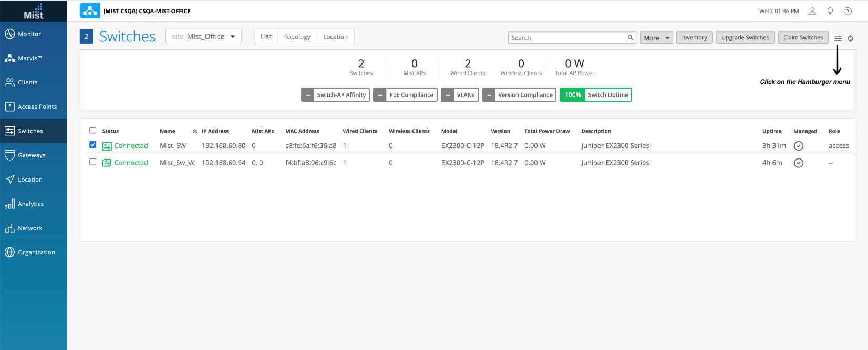Check the Mist_Sw_Vc row checkbox

point(93,162)
